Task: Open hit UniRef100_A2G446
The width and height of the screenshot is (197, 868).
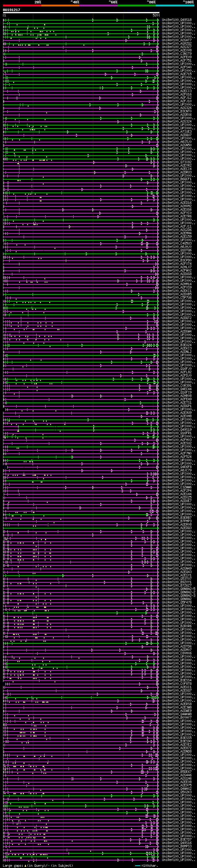Action: (x=177, y=775)
